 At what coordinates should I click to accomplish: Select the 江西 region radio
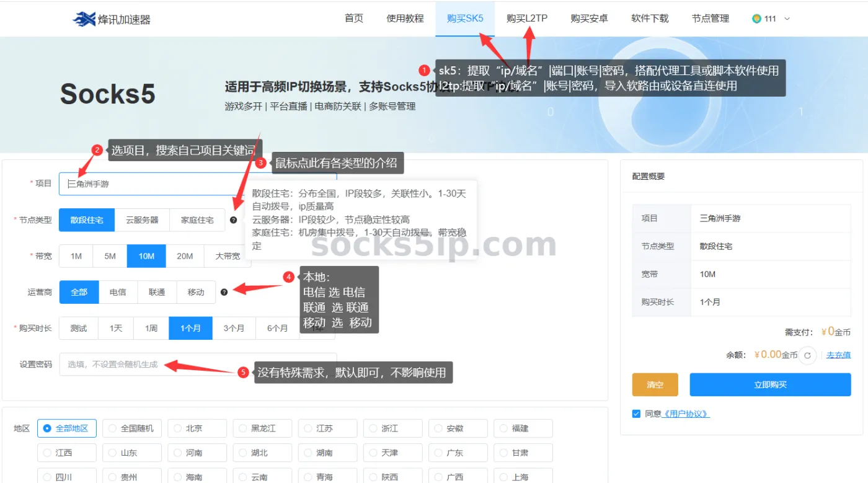click(x=66, y=453)
